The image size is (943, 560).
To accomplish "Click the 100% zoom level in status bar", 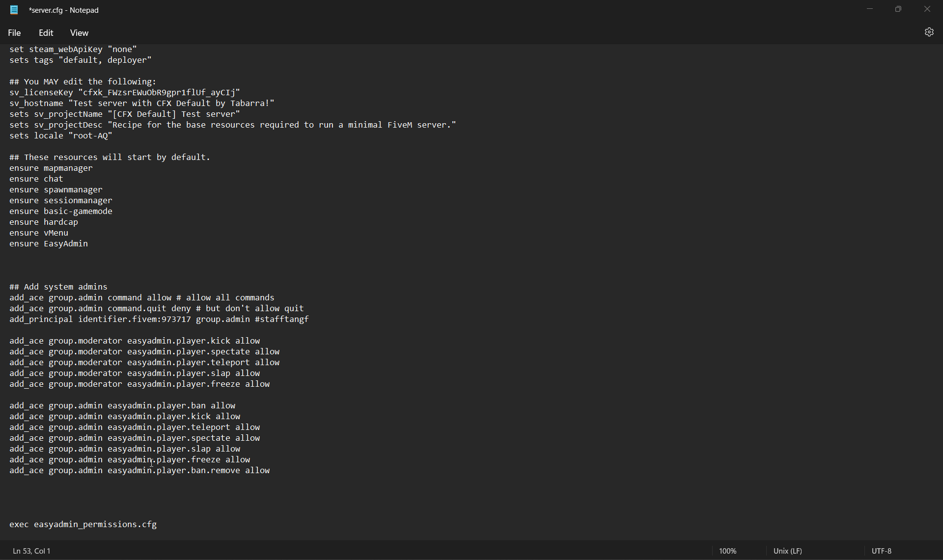I will tap(727, 551).
